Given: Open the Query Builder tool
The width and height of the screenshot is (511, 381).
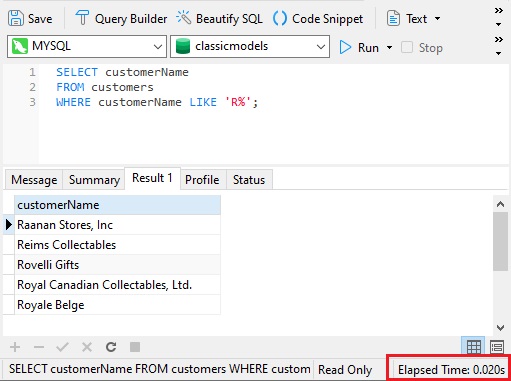Looking at the screenshot, I should 121,19.
